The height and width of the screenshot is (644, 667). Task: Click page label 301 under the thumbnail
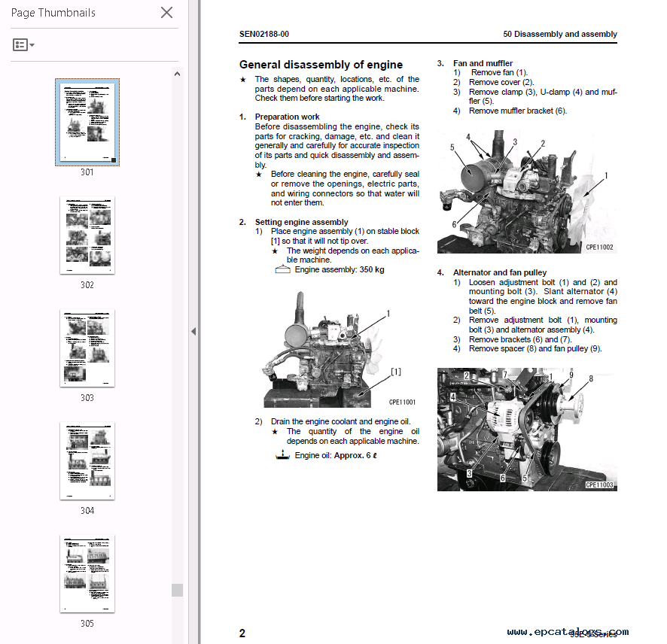[87, 172]
